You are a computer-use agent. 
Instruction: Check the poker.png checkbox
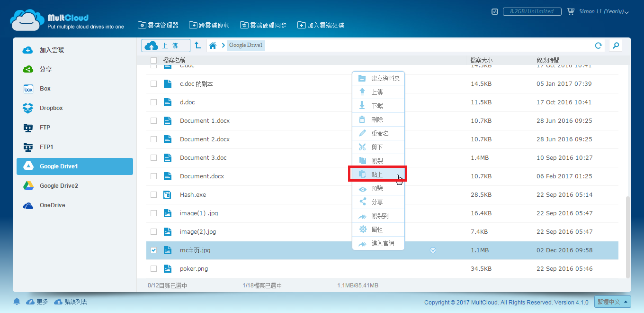pyautogui.click(x=153, y=268)
